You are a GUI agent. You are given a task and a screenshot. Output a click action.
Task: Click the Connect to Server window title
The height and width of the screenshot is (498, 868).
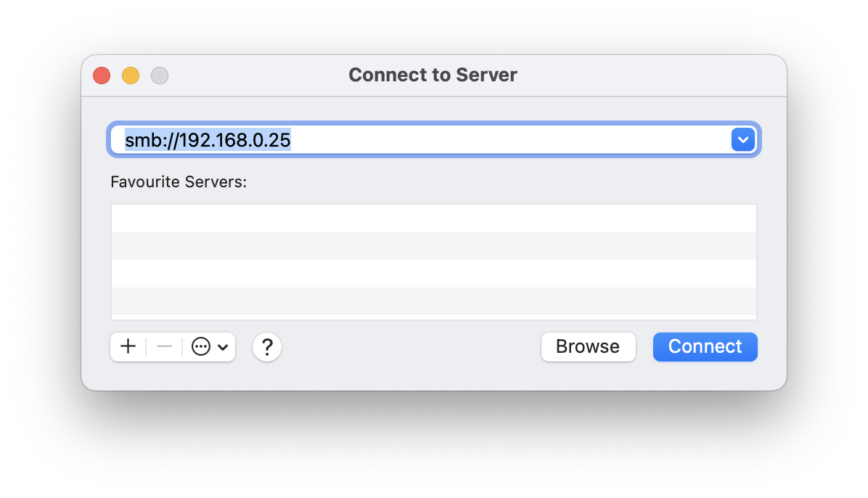coord(433,75)
